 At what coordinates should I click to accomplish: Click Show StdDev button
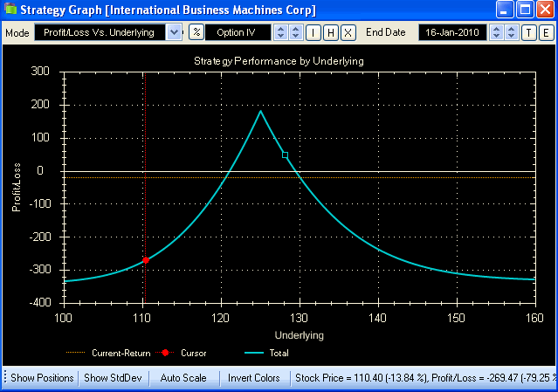[x=113, y=378]
